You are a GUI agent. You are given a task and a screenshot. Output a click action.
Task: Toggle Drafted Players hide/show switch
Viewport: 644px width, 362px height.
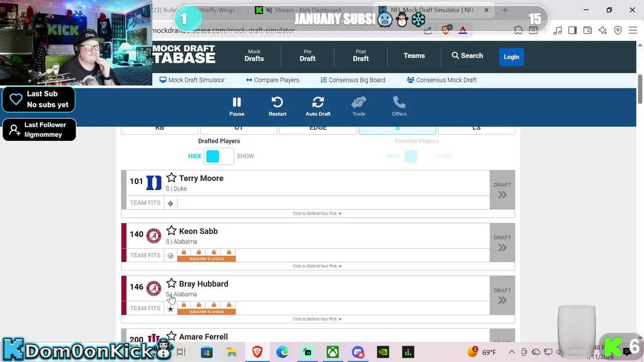pos(219,156)
